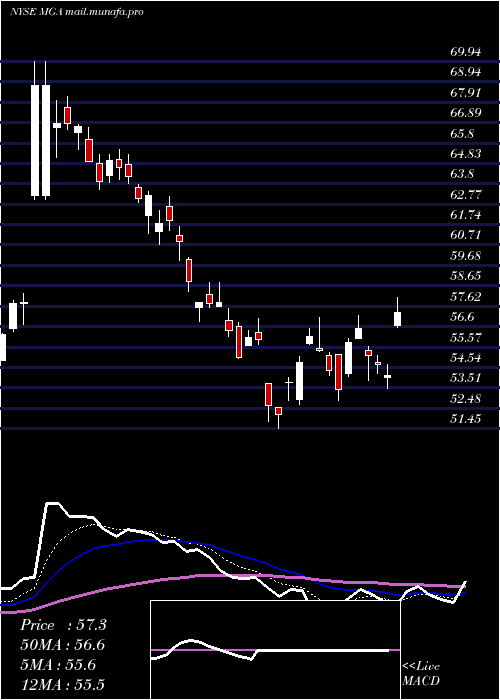Click the 12MA : 55.5 readout
Screen dimensions: 500x700
click(x=63, y=684)
